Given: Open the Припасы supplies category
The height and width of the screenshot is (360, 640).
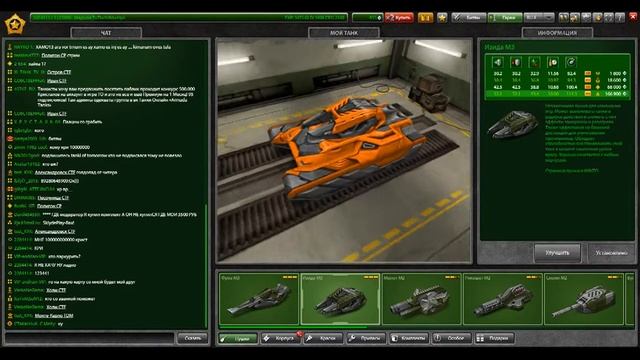Looking at the screenshot, I should 366,338.
